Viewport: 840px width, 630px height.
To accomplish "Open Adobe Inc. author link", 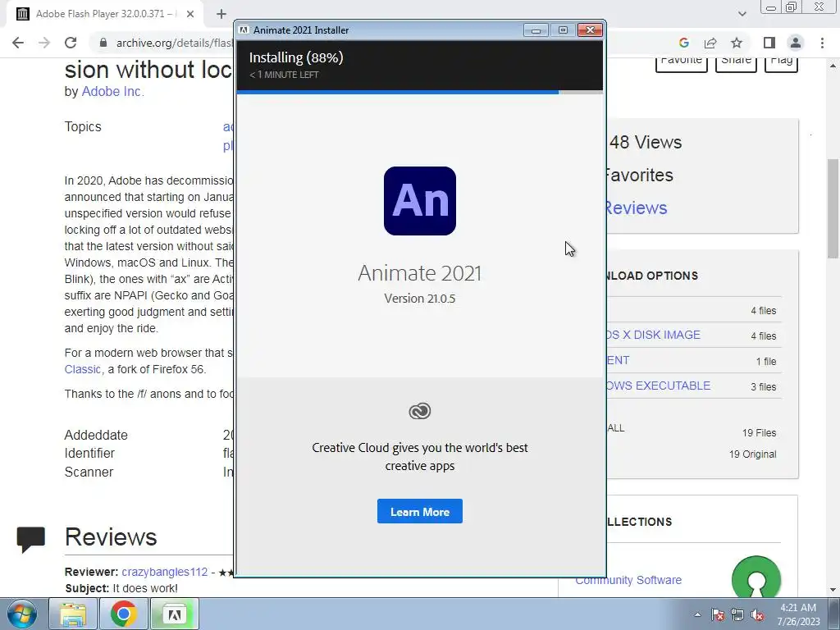I will [112, 92].
